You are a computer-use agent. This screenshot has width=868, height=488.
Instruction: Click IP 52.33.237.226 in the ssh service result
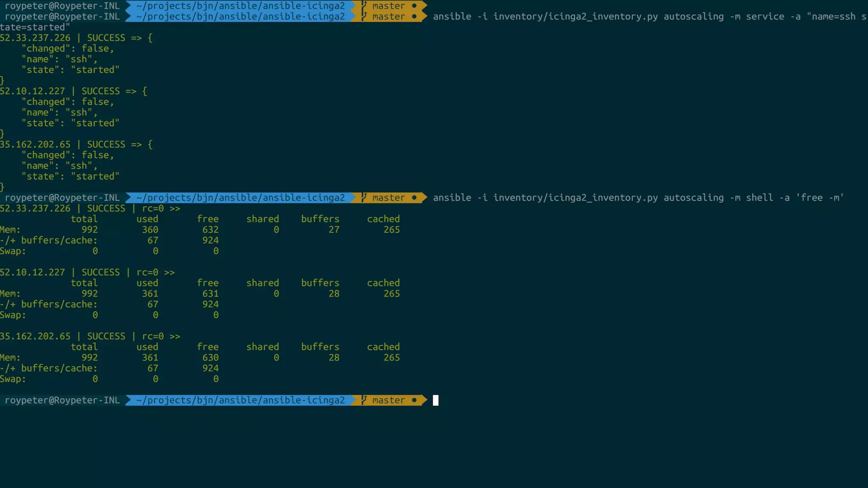coord(35,38)
